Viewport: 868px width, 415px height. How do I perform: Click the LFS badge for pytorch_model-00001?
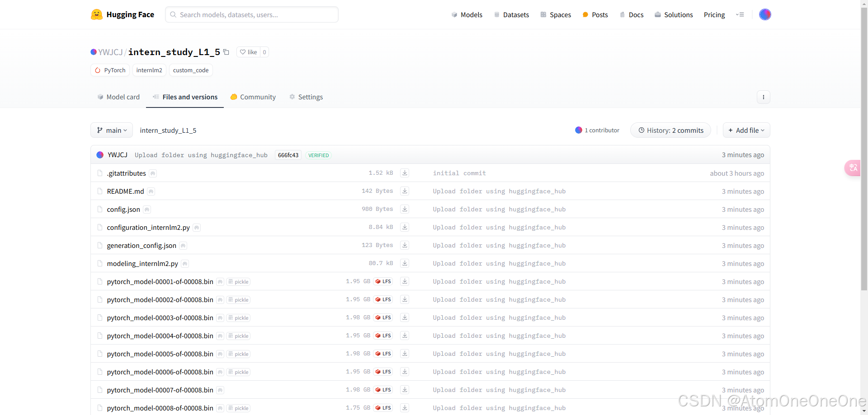pyautogui.click(x=383, y=281)
